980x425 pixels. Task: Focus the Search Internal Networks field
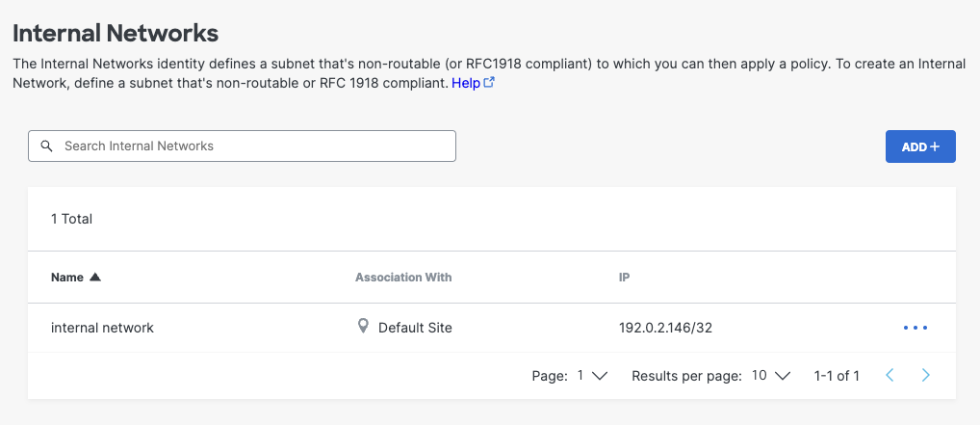pyautogui.click(x=250, y=146)
